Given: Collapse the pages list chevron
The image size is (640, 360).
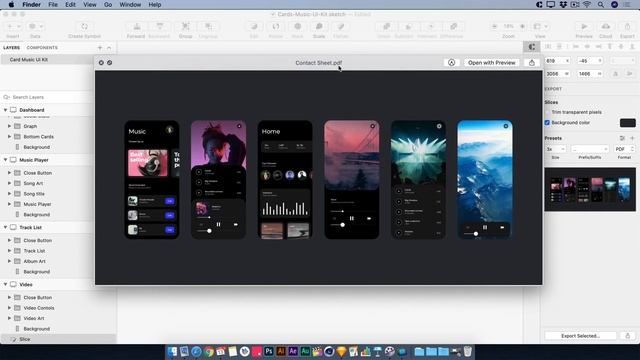Looking at the screenshot, I should 109,48.
